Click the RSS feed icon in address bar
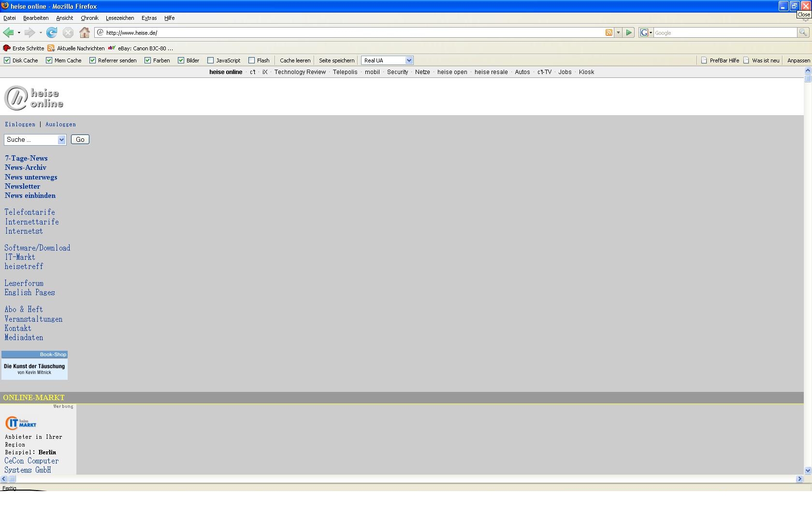The image size is (812, 508). (609, 32)
